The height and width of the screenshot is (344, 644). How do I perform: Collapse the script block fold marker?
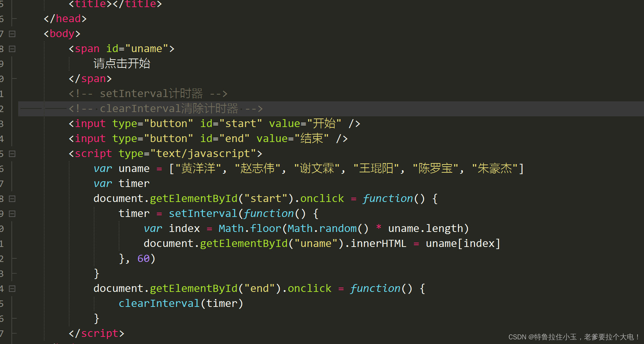pyautogui.click(x=12, y=153)
